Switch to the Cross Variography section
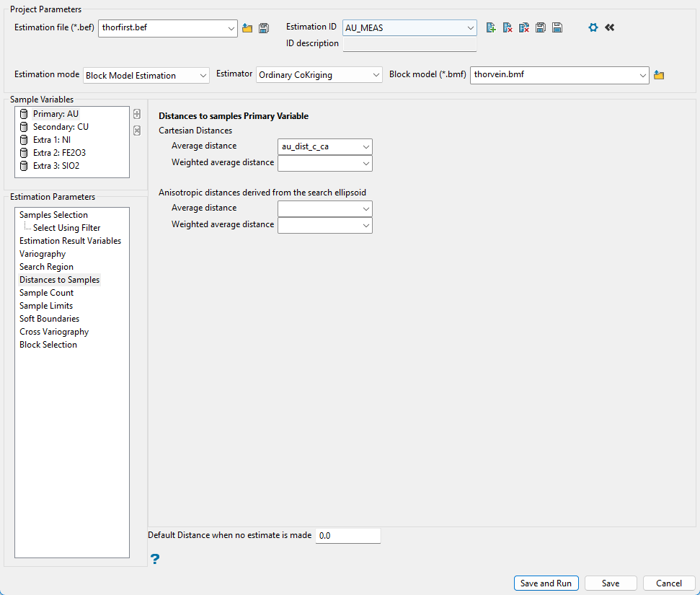The height and width of the screenshot is (595, 700). [54, 332]
